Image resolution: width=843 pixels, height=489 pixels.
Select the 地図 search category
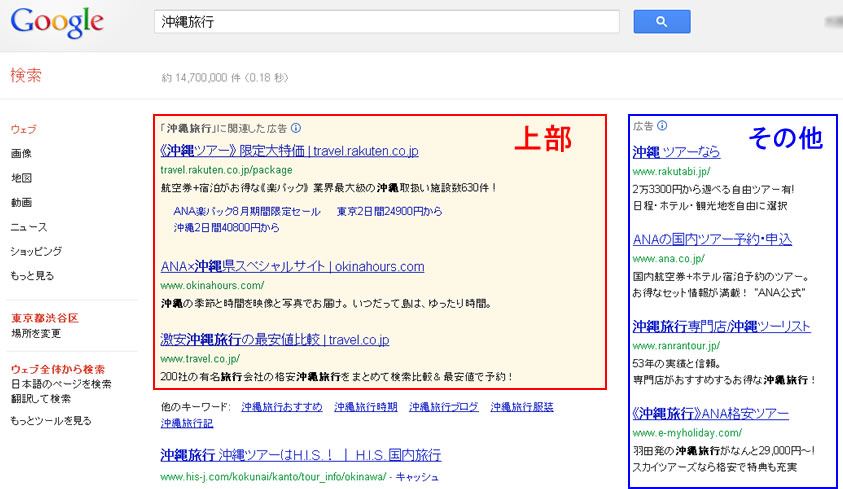pyautogui.click(x=22, y=178)
